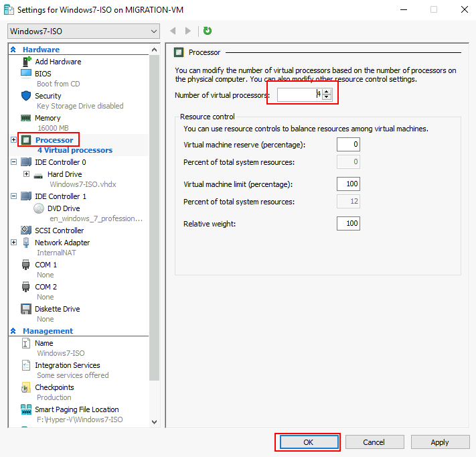
Task: Click the Relative weight input field
Action: (348, 223)
